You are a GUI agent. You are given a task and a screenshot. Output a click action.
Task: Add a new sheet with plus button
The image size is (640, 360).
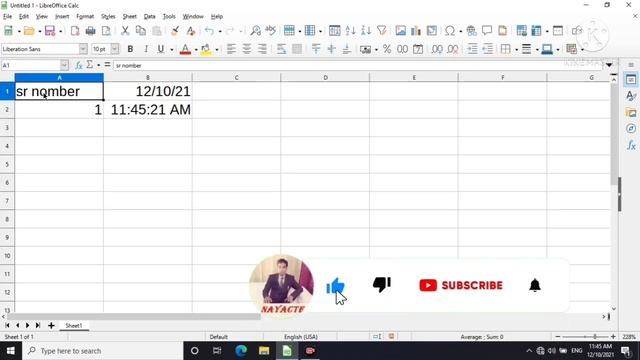pyautogui.click(x=51, y=325)
